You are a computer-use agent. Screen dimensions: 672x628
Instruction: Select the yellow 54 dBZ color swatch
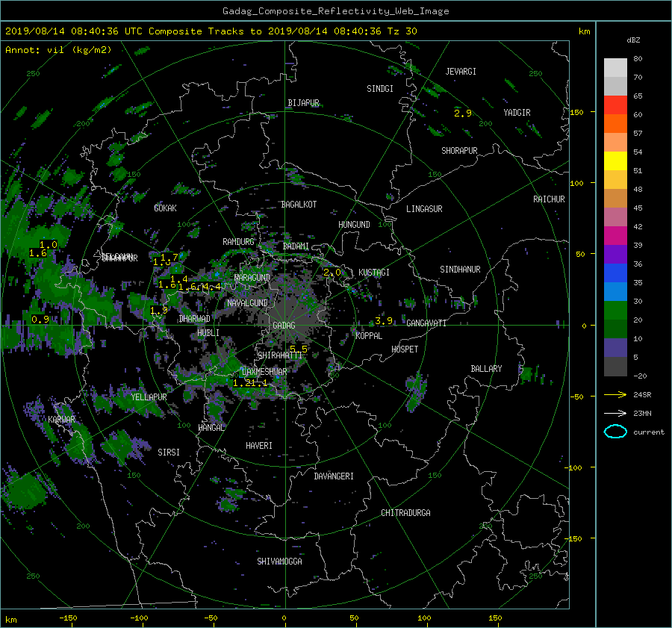615,161
